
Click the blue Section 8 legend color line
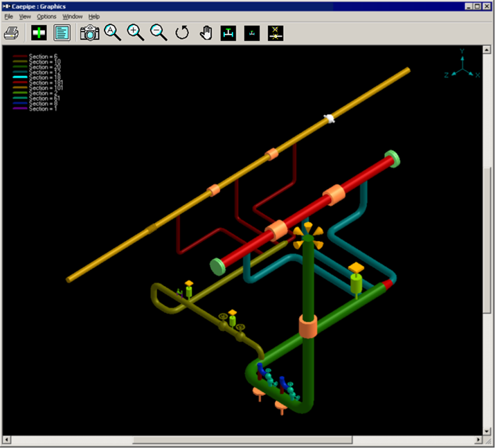20,103
